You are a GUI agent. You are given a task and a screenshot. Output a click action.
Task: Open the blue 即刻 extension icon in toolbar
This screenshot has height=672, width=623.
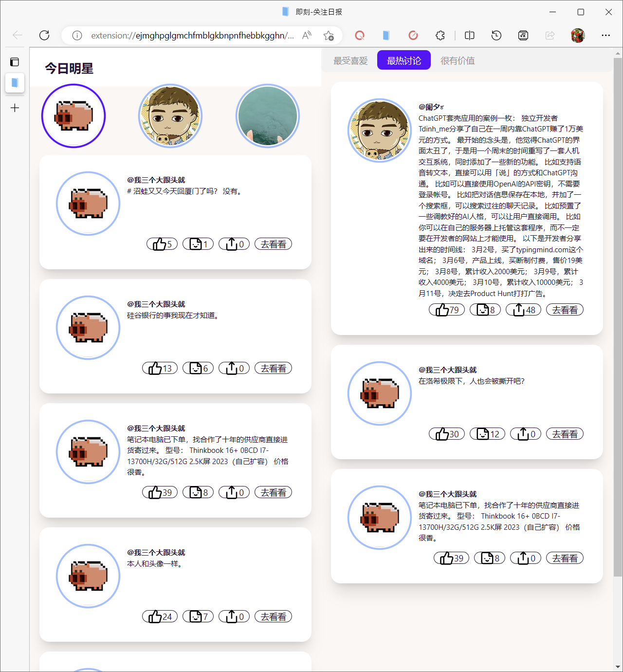386,36
